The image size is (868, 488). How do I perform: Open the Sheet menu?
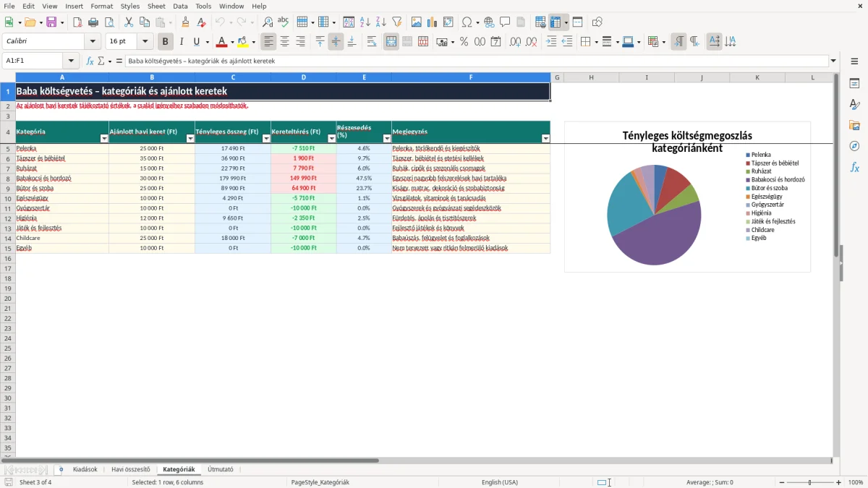tap(156, 6)
